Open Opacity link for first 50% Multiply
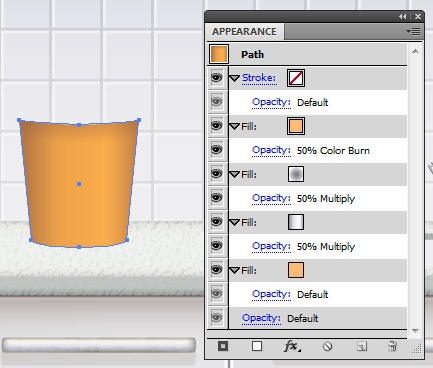 click(271, 198)
